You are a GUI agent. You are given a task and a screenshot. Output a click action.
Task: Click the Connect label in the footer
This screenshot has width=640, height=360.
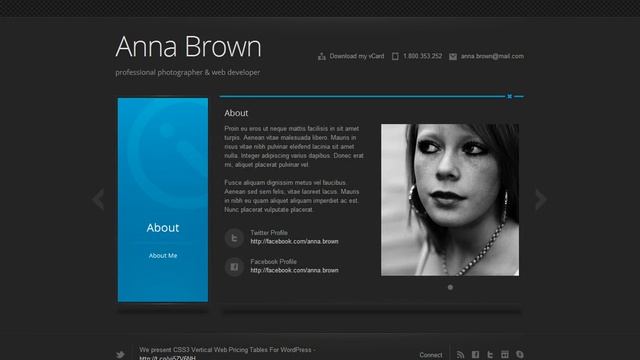coord(431,355)
